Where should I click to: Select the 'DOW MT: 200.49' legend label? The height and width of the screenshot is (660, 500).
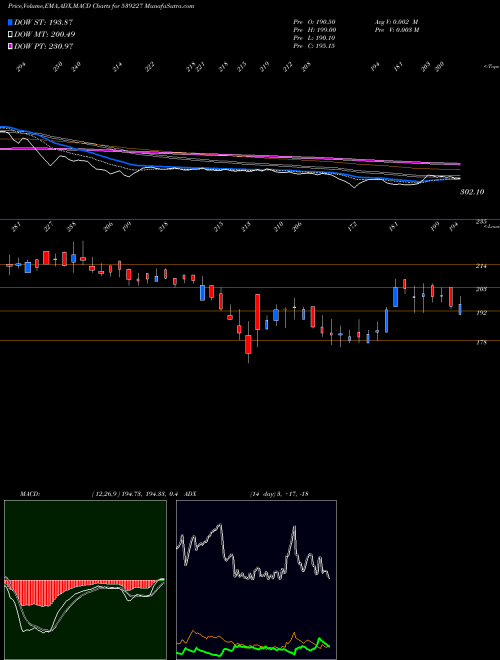tap(45, 34)
